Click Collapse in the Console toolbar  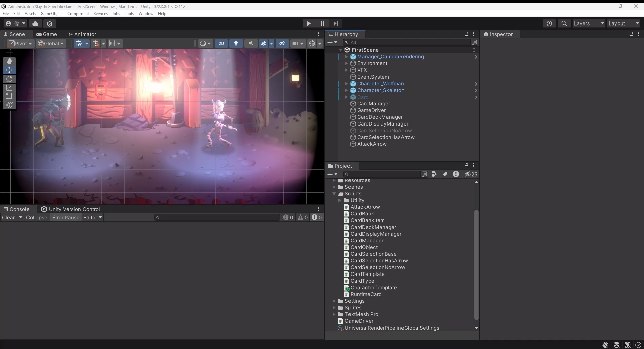37,217
